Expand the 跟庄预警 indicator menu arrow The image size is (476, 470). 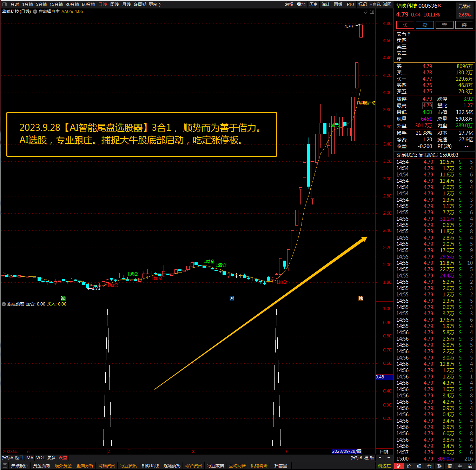[4, 304]
